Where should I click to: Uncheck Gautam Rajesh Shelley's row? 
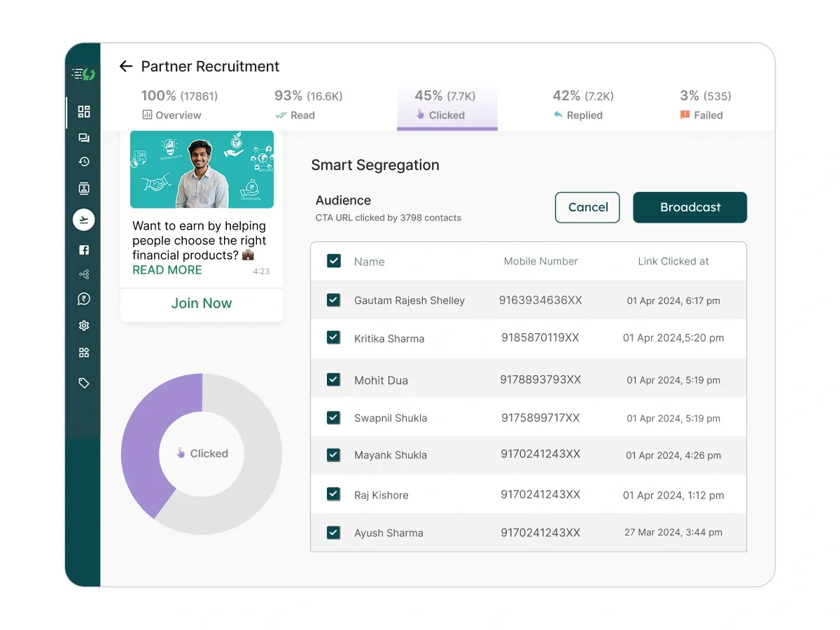pyautogui.click(x=334, y=300)
